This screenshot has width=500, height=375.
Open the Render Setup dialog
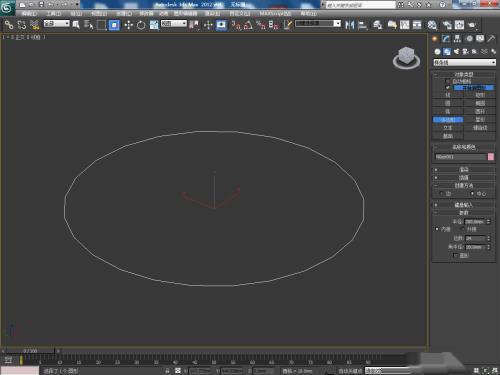(x=447, y=25)
